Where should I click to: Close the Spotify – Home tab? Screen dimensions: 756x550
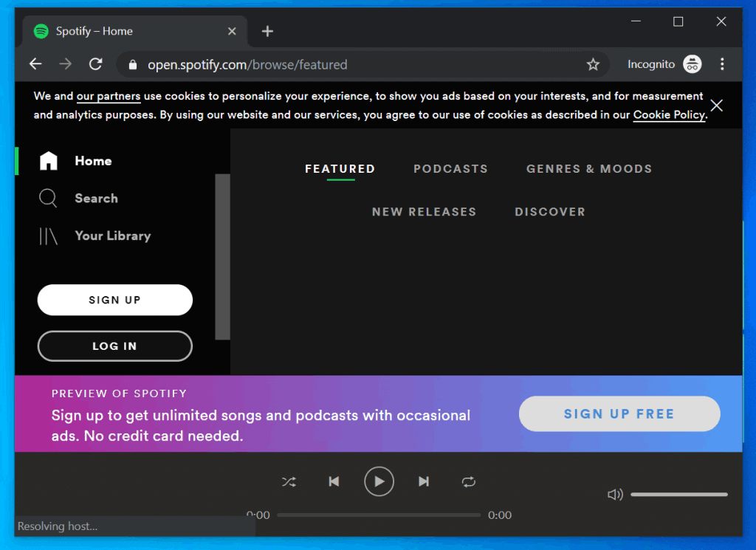click(232, 31)
